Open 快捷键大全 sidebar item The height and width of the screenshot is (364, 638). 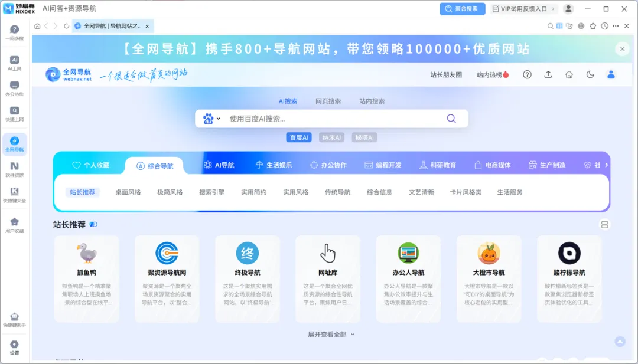click(14, 195)
